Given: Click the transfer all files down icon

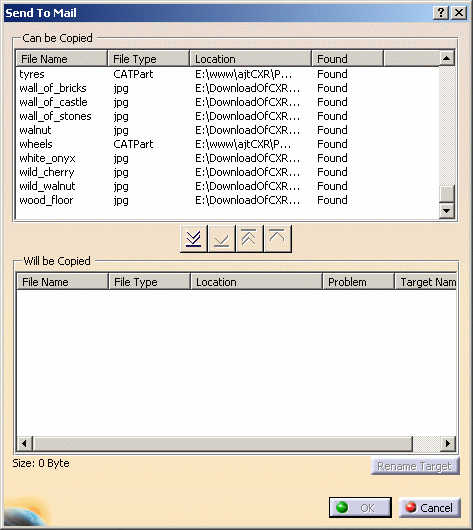Looking at the screenshot, I should (x=194, y=239).
